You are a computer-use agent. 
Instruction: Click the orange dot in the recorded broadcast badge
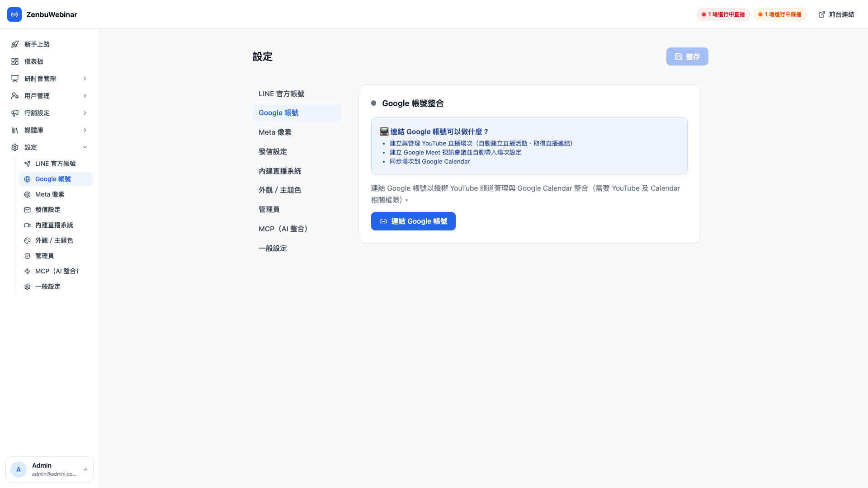click(x=760, y=14)
